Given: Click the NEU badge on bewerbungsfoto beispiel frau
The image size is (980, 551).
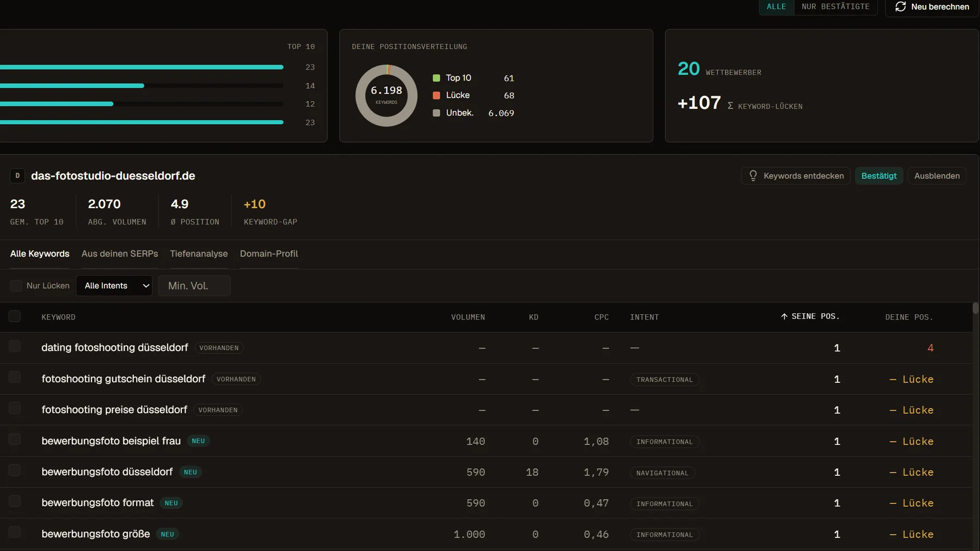Looking at the screenshot, I should pyautogui.click(x=198, y=441).
